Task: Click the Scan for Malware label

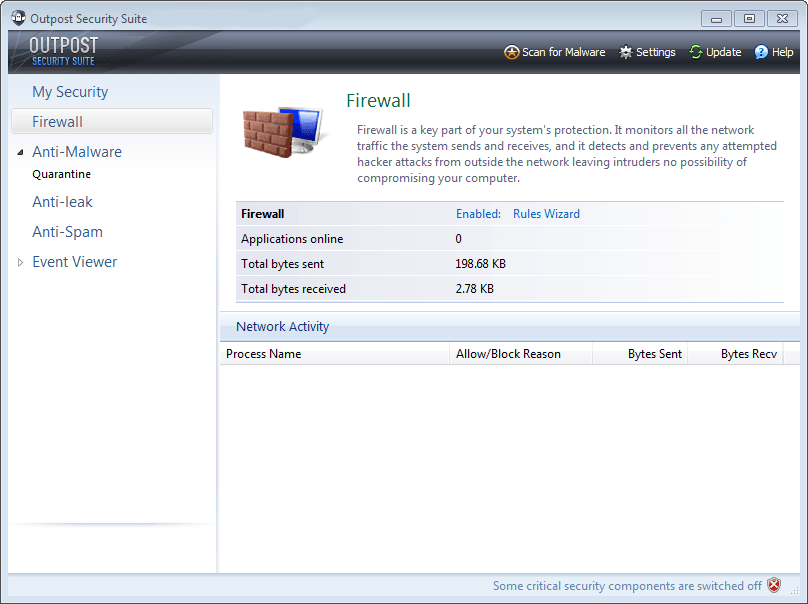Action: 564,52
